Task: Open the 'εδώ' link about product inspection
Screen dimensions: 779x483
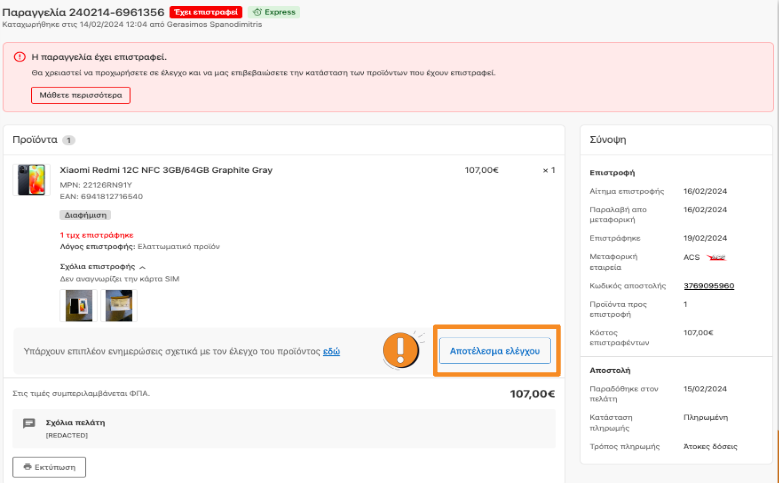Action: click(x=331, y=351)
